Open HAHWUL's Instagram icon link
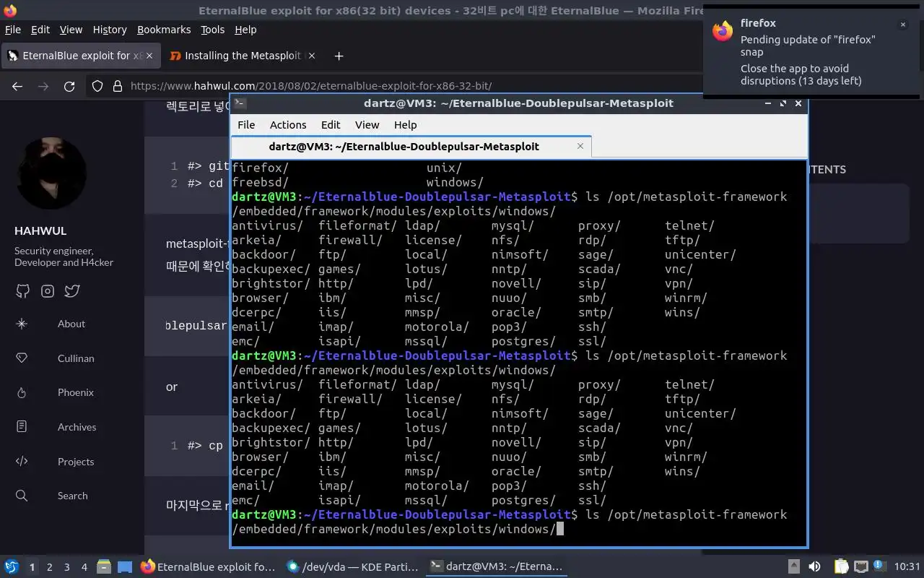The image size is (924, 578). coord(48,291)
